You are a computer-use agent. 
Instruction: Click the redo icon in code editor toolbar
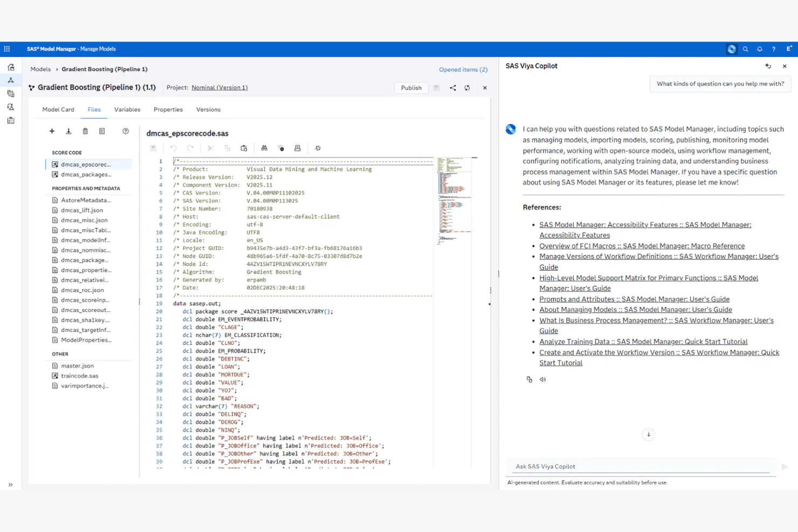(190, 148)
